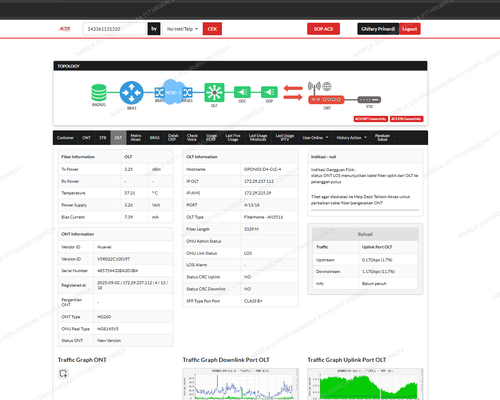This screenshot has width=500, height=400.
Task: Click the Fiber Length value 3329 M
Action: [x=251, y=229]
